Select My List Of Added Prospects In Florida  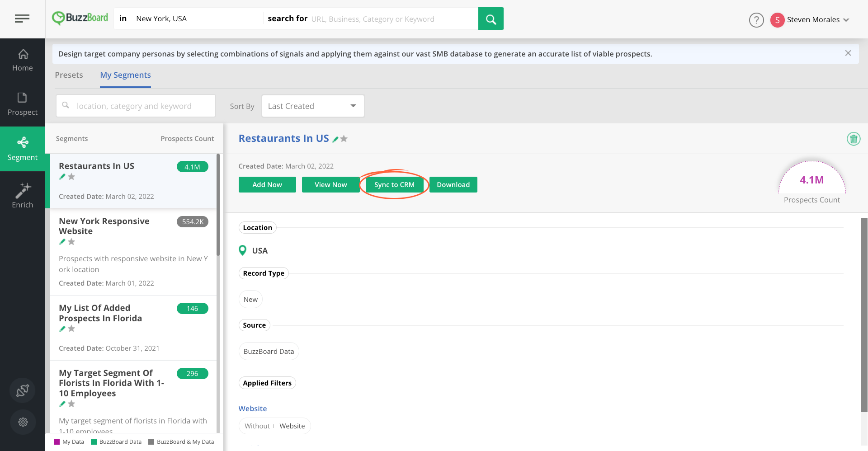pos(133,328)
